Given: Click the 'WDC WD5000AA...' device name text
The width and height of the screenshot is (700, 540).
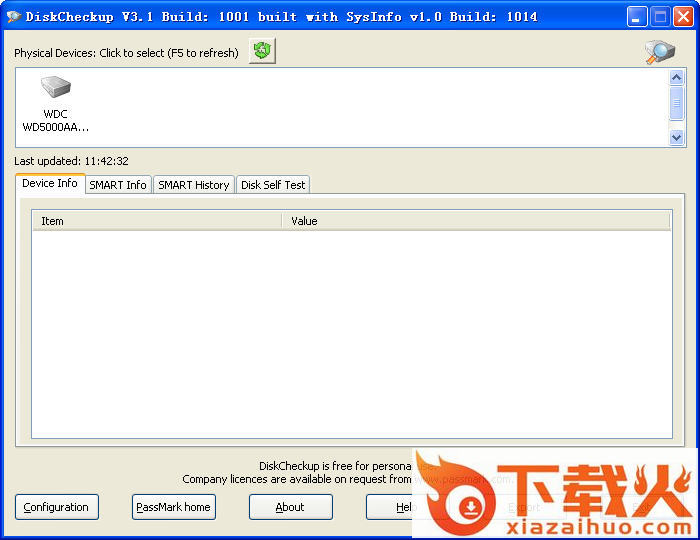Looking at the screenshot, I should pos(56,120).
